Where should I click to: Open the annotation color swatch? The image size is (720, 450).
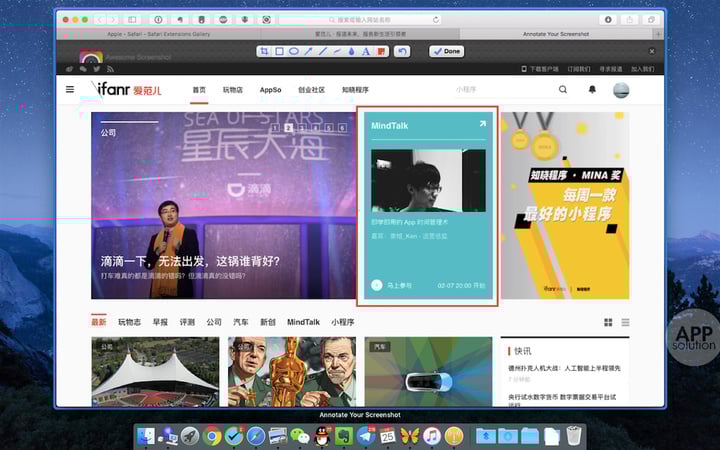[x=381, y=51]
